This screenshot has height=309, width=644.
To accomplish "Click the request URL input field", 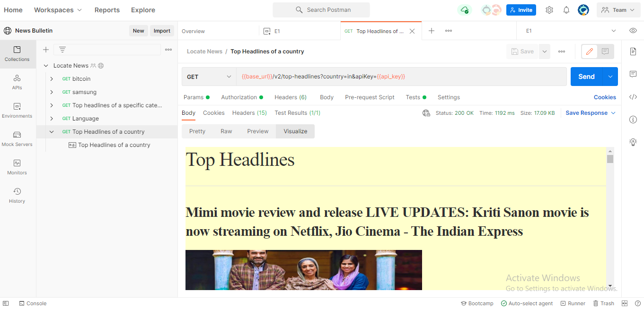I will (x=401, y=77).
